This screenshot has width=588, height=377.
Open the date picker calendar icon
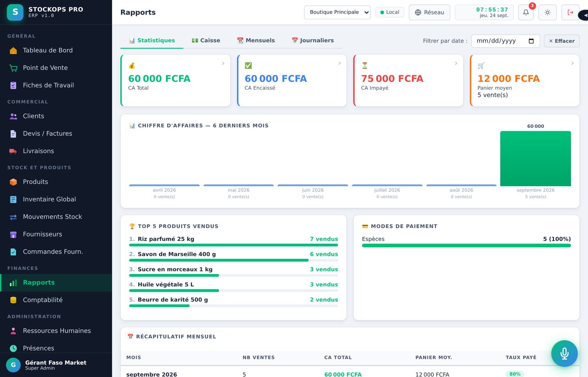(x=531, y=41)
